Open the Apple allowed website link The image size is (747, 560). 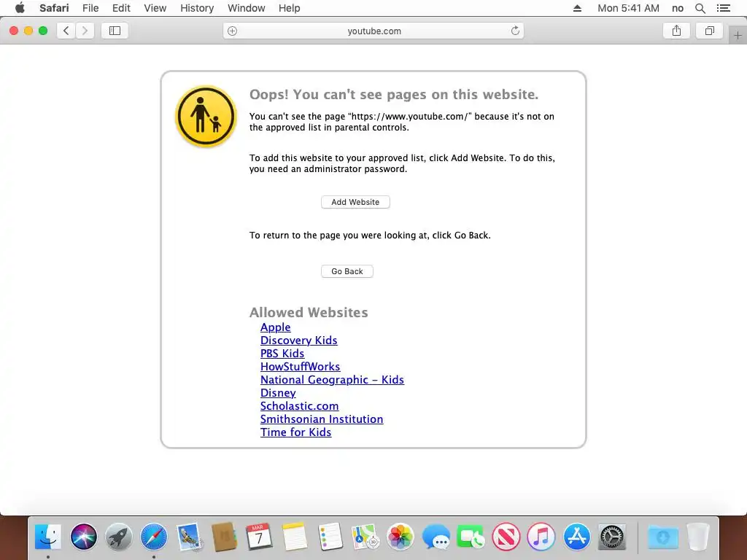pyautogui.click(x=275, y=327)
